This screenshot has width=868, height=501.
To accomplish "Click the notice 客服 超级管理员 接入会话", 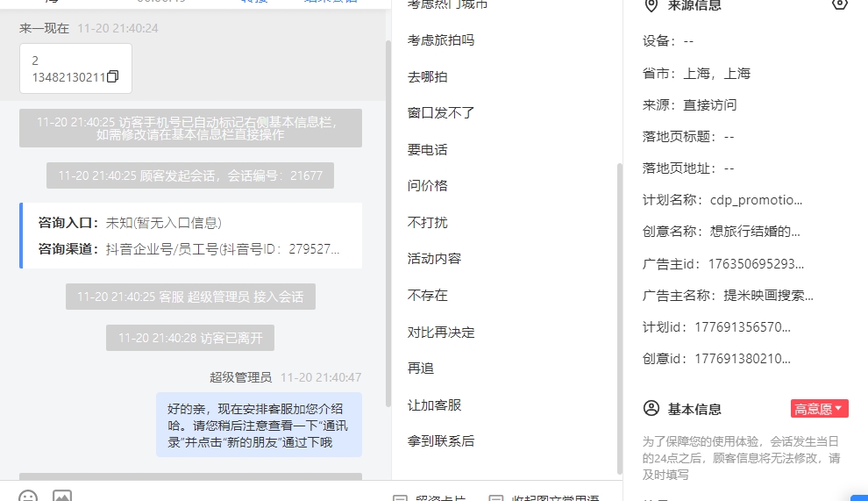I will [190, 297].
